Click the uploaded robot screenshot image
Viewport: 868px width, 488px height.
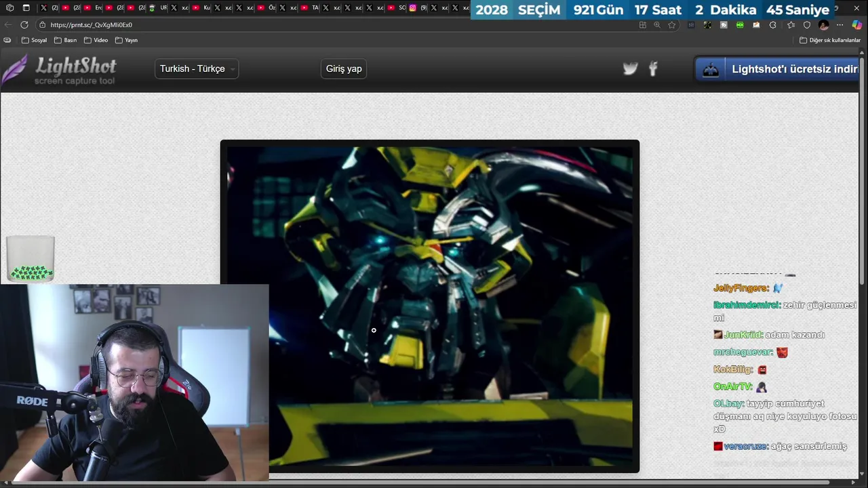430,306
